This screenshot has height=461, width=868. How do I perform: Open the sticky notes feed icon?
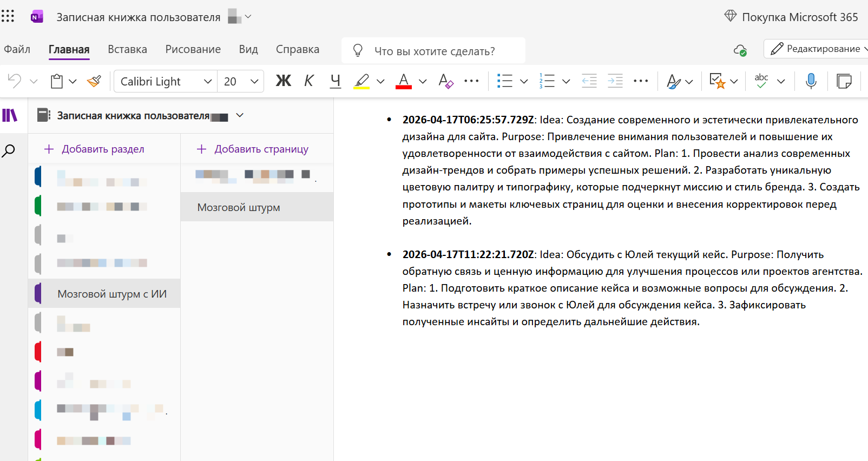[844, 81]
